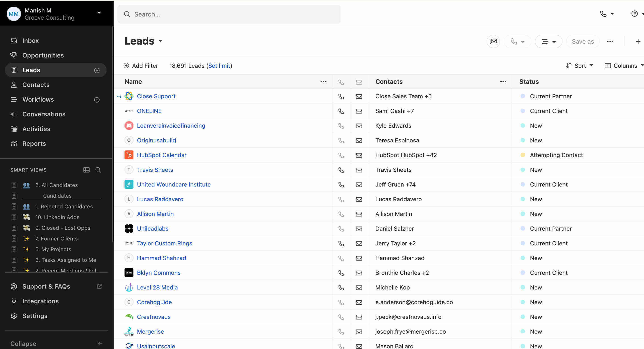Open the Name column options ellipsis
This screenshot has width=644, height=349.
323,82
